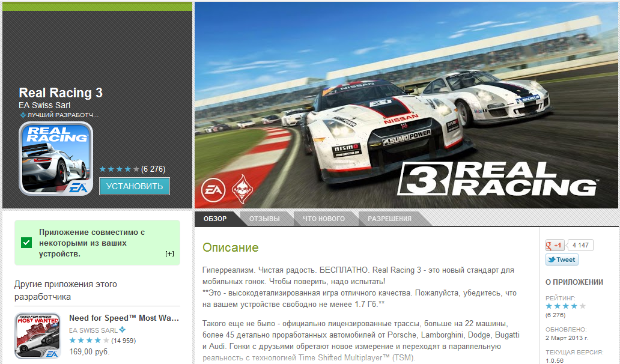Open the ЧТО НОВОГО tab
The width and height of the screenshot is (620, 364).
point(324,219)
